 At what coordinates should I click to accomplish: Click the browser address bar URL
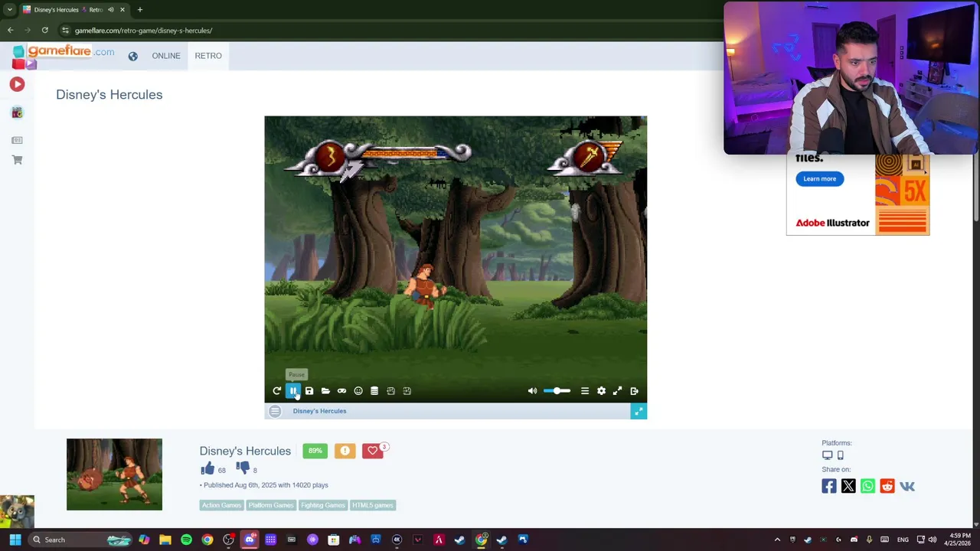tap(143, 31)
